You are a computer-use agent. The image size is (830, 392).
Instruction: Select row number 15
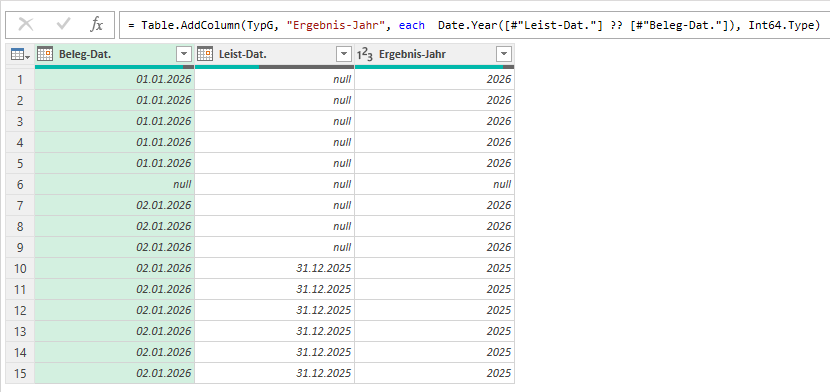point(20,373)
